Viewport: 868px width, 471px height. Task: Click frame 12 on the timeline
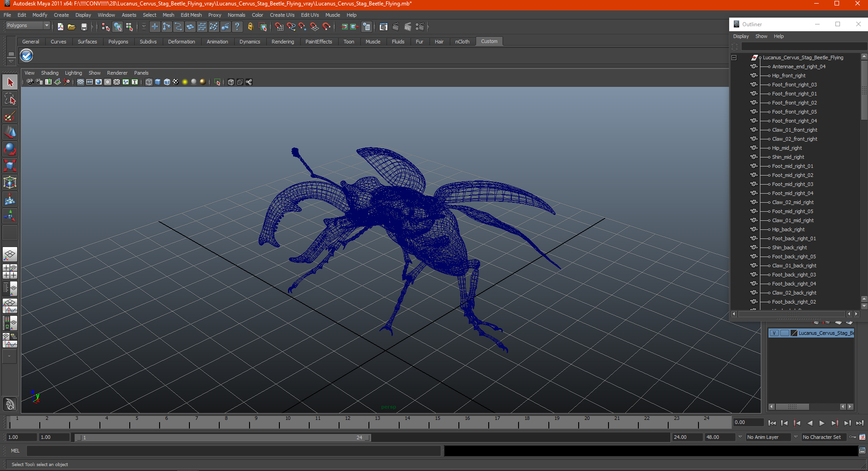[347, 422]
